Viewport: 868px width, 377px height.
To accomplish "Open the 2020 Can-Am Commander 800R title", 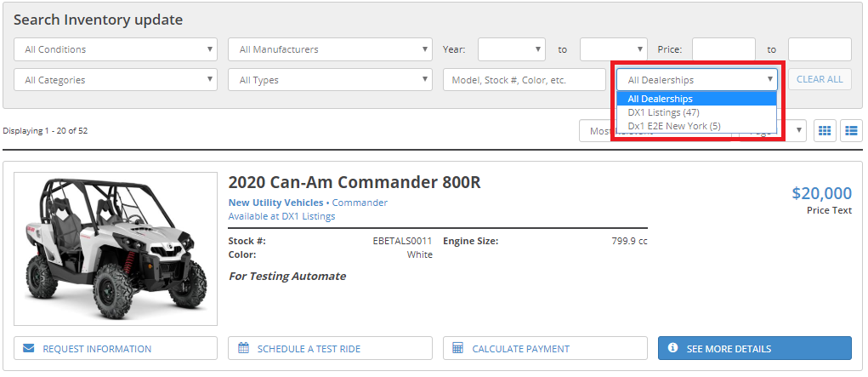I will (x=355, y=182).
